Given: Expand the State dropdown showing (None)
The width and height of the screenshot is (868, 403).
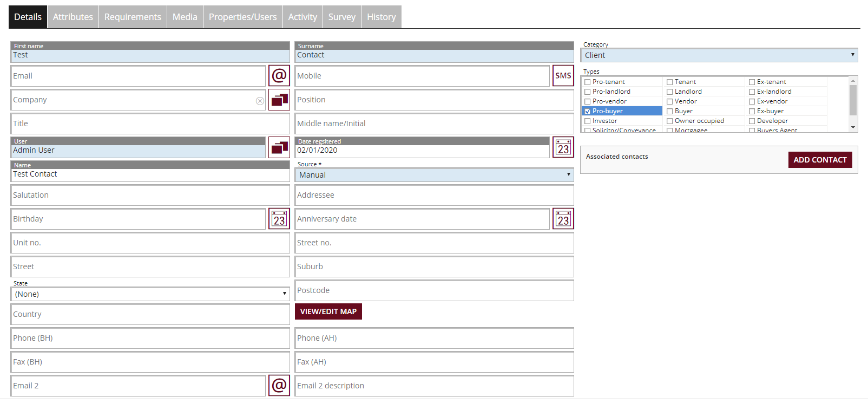Looking at the screenshot, I should click(150, 294).
